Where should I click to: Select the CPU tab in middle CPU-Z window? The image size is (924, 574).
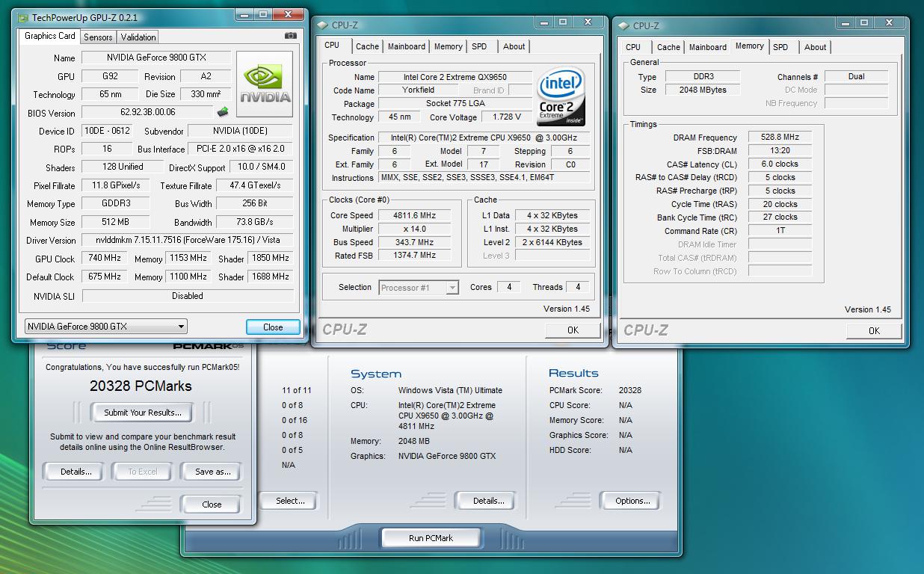(x=332, y=46)
